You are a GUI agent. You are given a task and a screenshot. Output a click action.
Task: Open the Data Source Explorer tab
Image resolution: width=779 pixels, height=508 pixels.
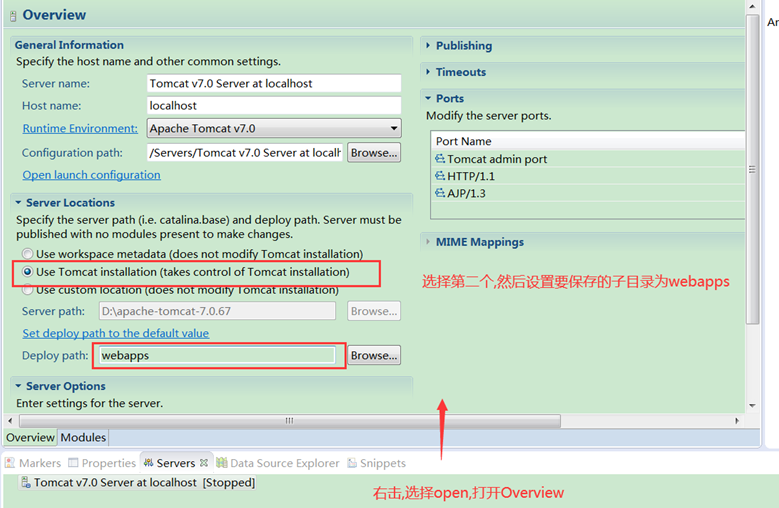[278, 463]
